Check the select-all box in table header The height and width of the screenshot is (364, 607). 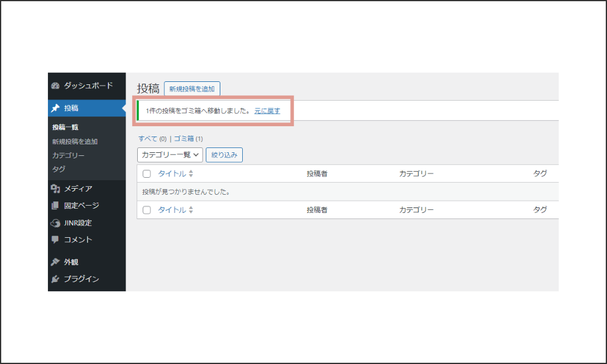(x=147, y=174)
